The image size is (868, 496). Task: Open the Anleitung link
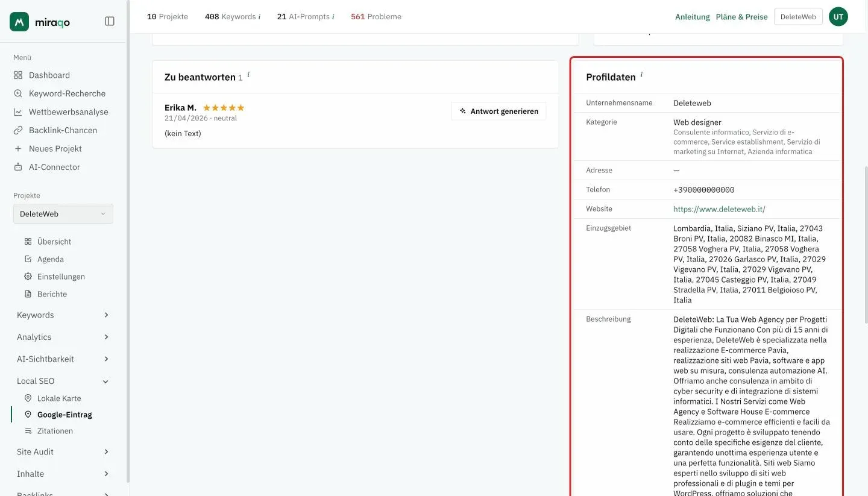(x=693, y=17)
